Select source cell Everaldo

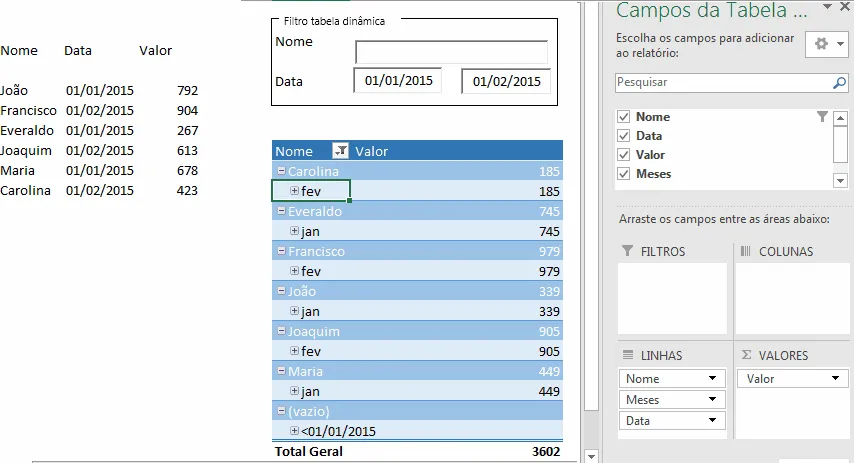tap(27, 131)
